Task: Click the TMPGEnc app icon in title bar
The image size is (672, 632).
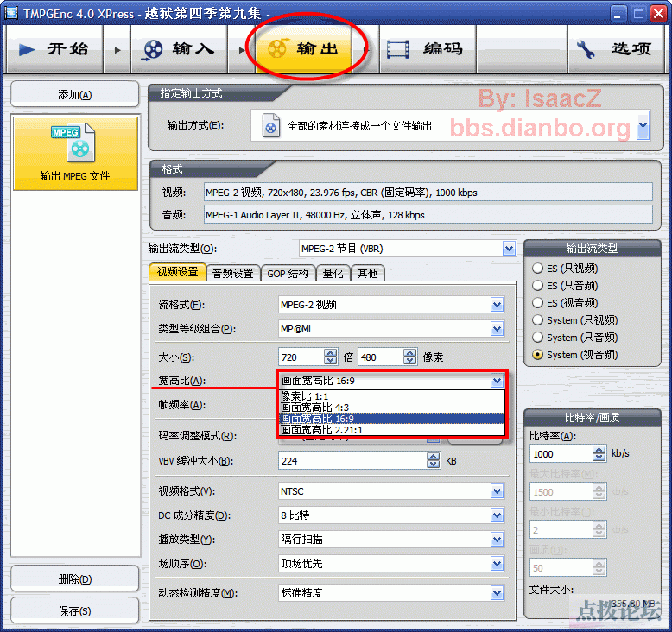Action: coord(10,13)
